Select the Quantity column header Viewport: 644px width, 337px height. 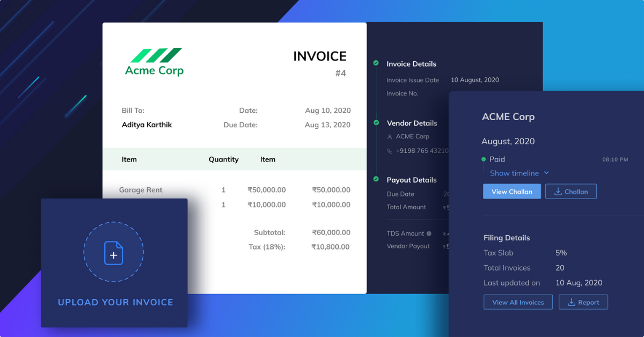pos(223,159)
